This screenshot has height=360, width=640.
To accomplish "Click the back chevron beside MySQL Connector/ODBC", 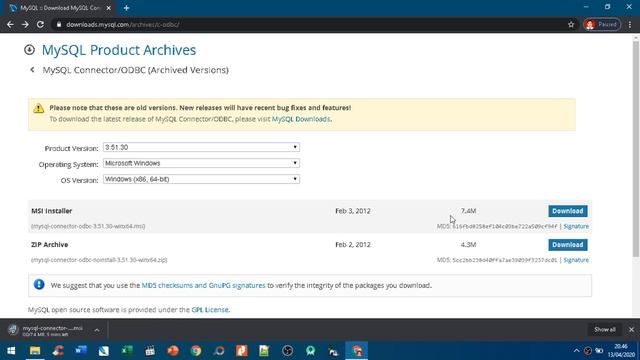I will 32,70.
